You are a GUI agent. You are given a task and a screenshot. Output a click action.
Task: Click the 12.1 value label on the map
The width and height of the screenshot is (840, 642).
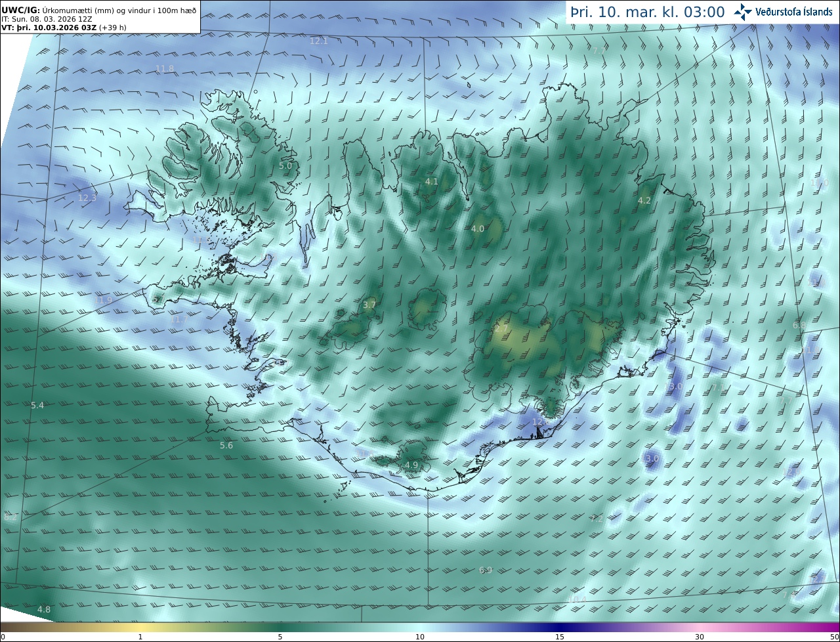[318, 41]
